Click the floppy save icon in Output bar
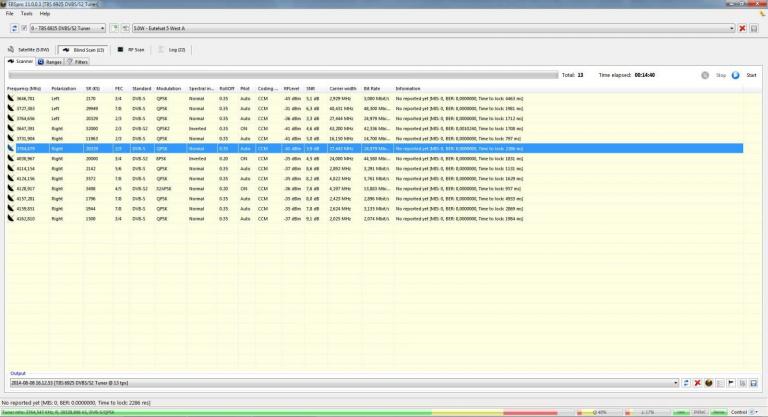This screenshot has height=417, width=768. pyautogui.click(x=754, y=382)
